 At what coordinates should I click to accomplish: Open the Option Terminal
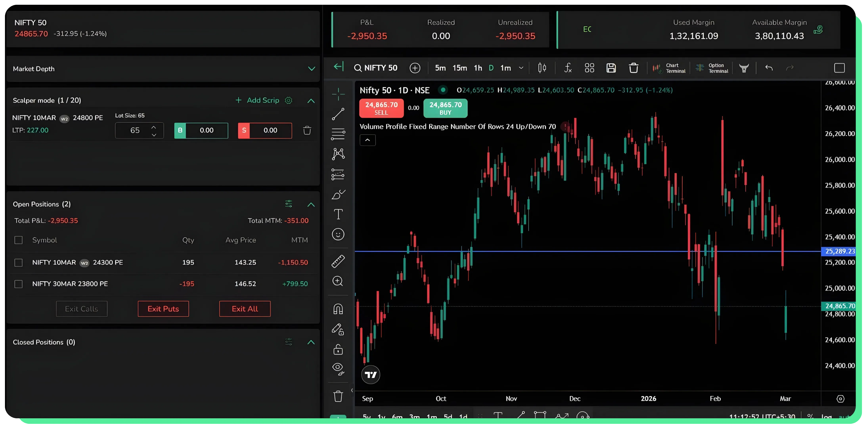(712, 68)
